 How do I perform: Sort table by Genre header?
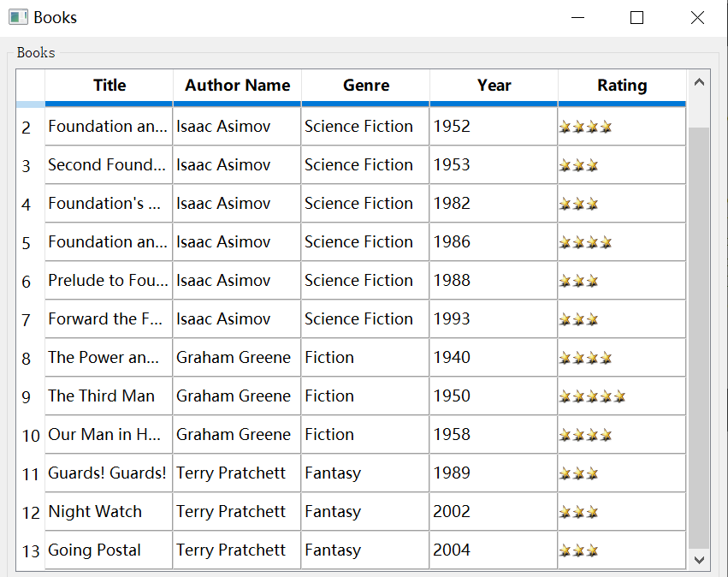pyautogui.click(x=365, y=86)
